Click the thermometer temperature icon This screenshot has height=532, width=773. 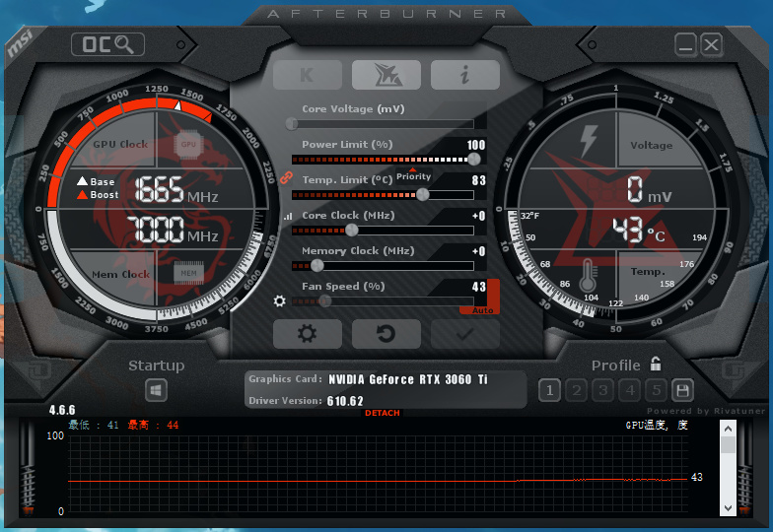588,274
